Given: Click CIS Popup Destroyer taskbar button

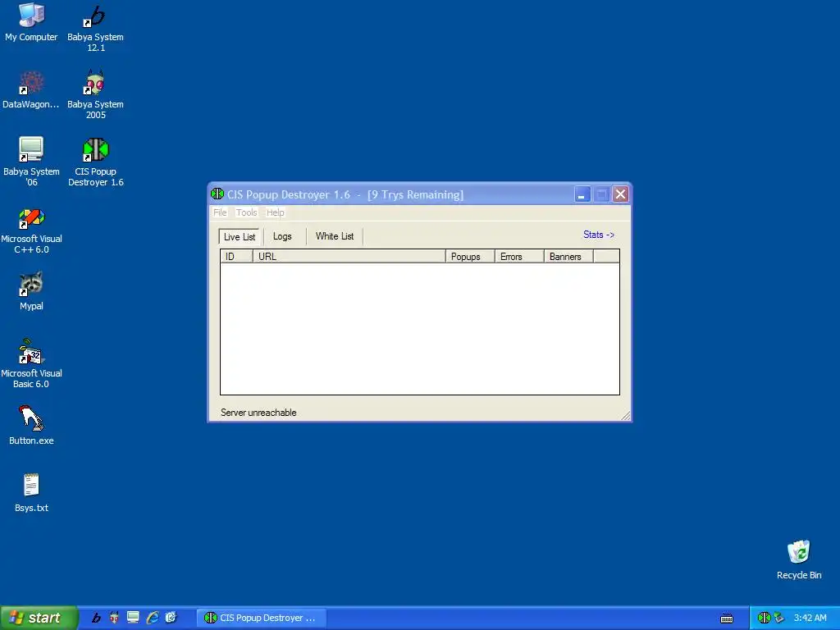Looking at the screenshot, I should pyautogui.click(x=262, y=618).
